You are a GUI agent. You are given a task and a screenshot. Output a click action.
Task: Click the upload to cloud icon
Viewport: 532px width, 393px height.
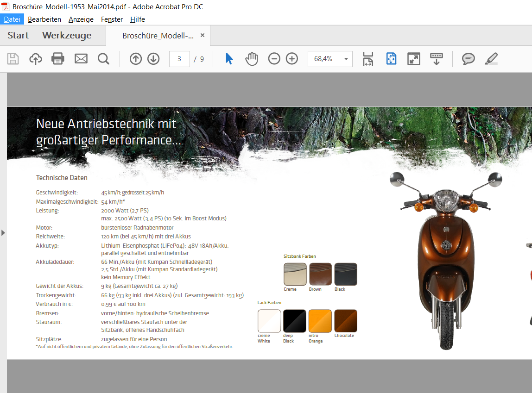(36, 59)
